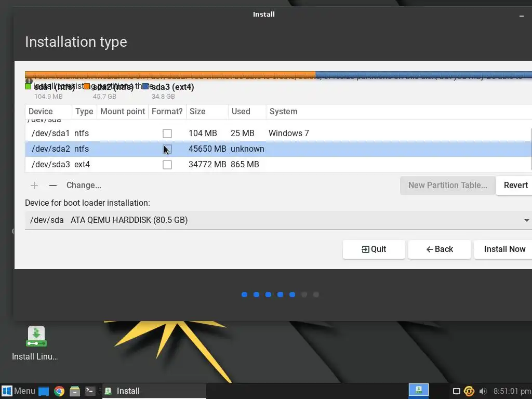Tick Format checkbox for /dev/sda3
The width and height of the screenshot is (532, 399).
167,165
